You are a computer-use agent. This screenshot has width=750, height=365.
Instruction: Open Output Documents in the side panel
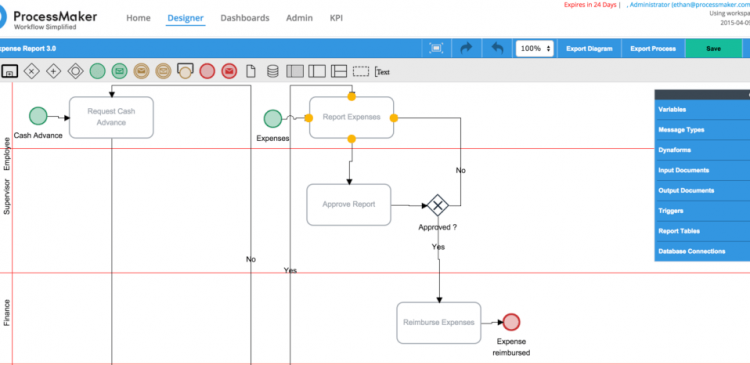tap(702, 190)
